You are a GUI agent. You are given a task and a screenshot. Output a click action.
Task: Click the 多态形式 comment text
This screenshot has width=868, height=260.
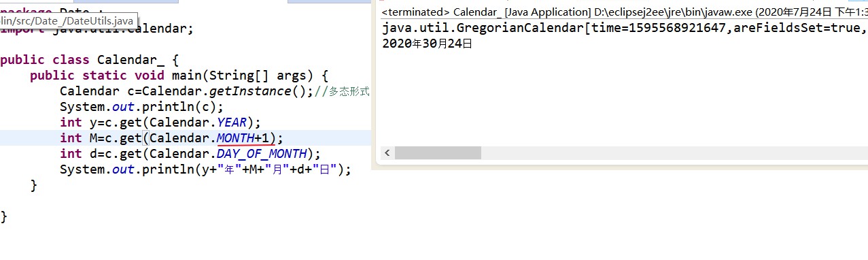click(x=349, y=92)
